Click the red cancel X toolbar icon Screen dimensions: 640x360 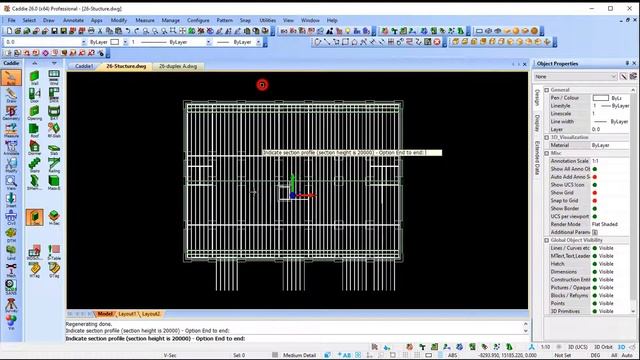tap(437, 42)
